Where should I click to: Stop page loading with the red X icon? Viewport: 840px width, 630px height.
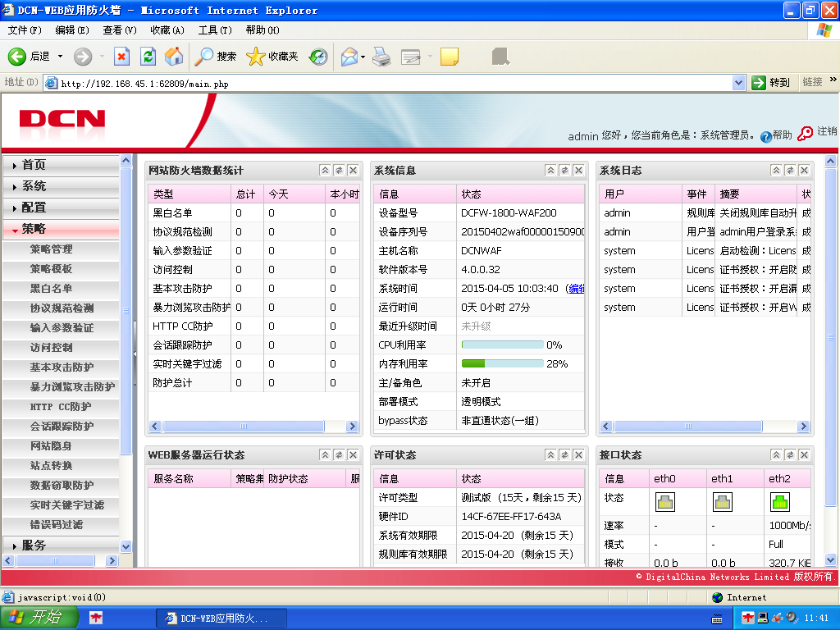click(x=122, y=57)
